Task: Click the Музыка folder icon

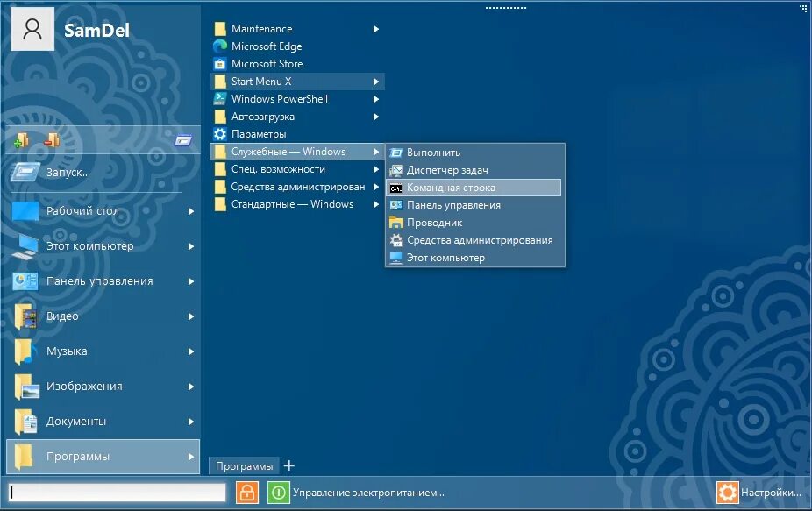Action: click(25, 351)
